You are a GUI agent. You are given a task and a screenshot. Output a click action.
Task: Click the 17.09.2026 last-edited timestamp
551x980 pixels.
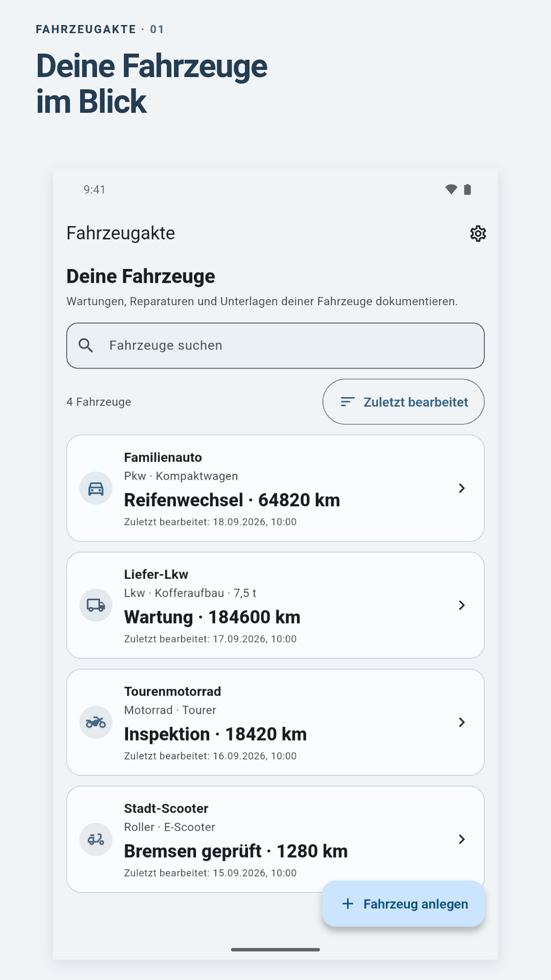point(210,639)
